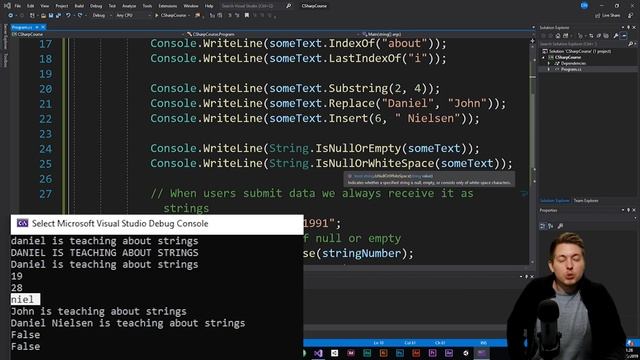
Task: Expand the Program.cs tree node
Action: (549, 69)
